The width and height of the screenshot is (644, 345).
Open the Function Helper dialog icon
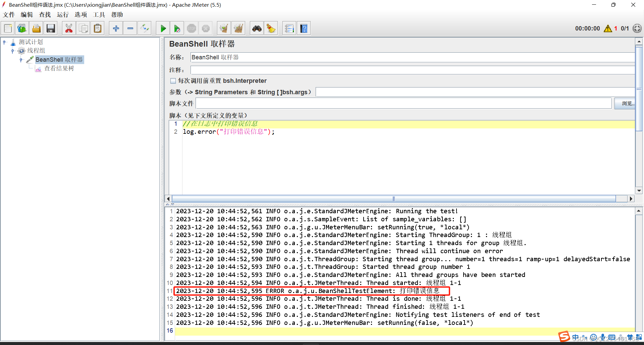tap(289, 28)
